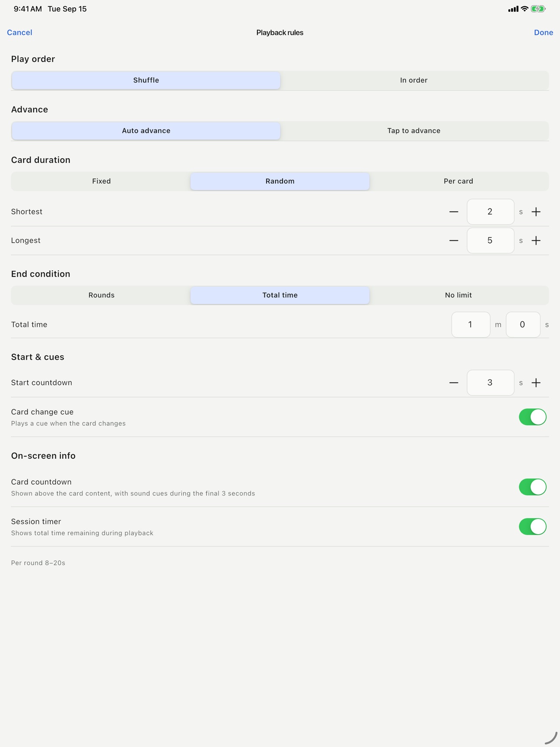This screenshot has width=560, height=747.
Task: Turn off the Session timer switch
Action: pyautogui.click(x=533, y=526)
